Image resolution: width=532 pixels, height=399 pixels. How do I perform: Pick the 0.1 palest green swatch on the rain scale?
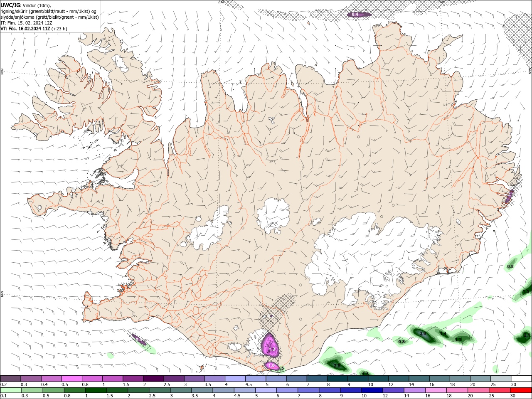[10, 390]
